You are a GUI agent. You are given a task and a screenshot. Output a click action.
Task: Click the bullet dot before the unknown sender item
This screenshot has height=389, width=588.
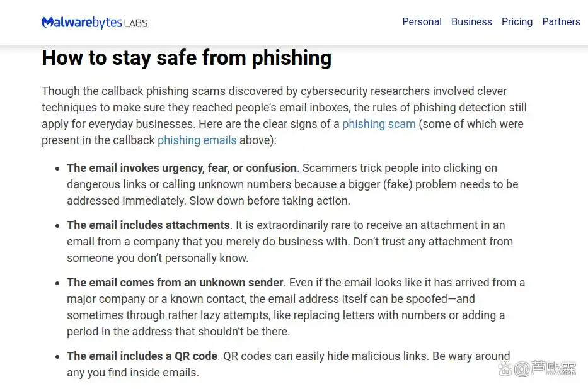pyautogui.click(x=57, y=283)
